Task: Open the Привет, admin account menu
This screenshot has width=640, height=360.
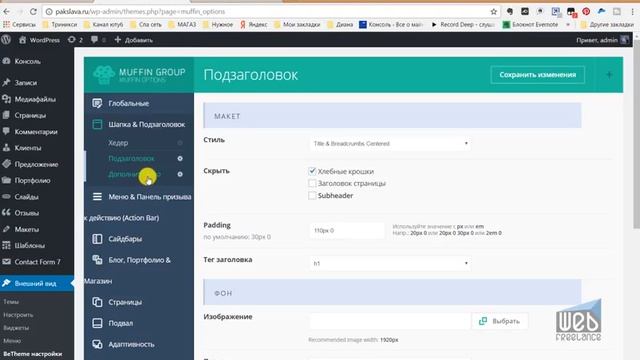Action: point(602,40)
